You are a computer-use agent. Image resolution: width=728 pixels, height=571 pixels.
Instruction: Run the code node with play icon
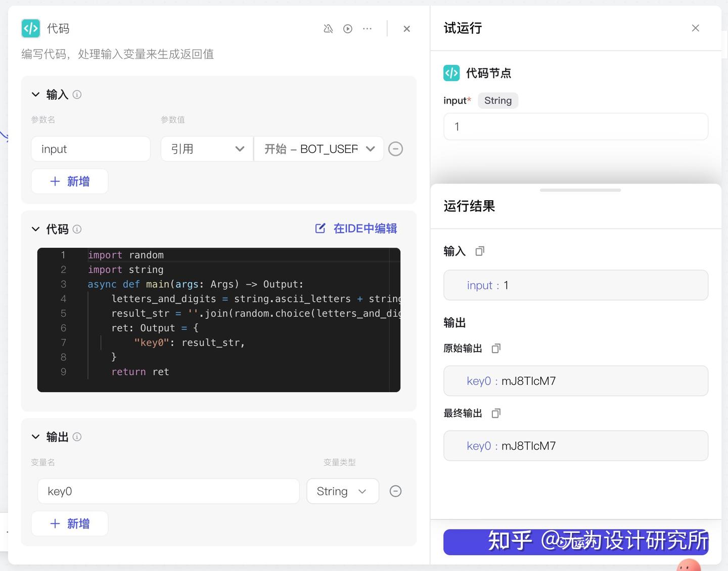348,29
